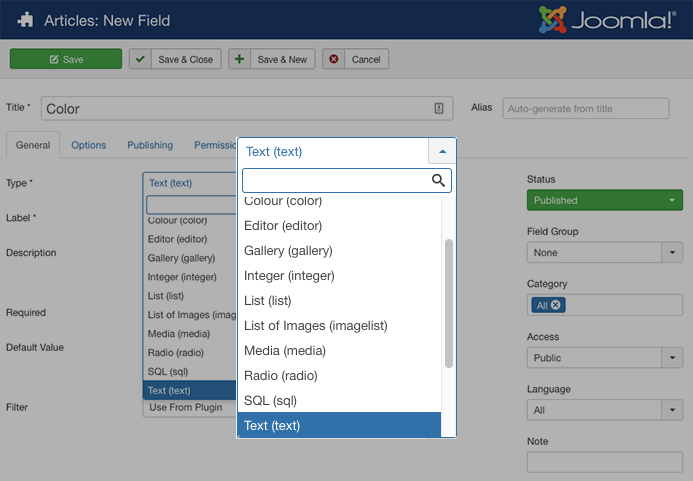Image resolution: width=693 pixels, height=481 pixels.
Task: Select highlighted Text (text) in zoomed list
Action: point(339,425)
